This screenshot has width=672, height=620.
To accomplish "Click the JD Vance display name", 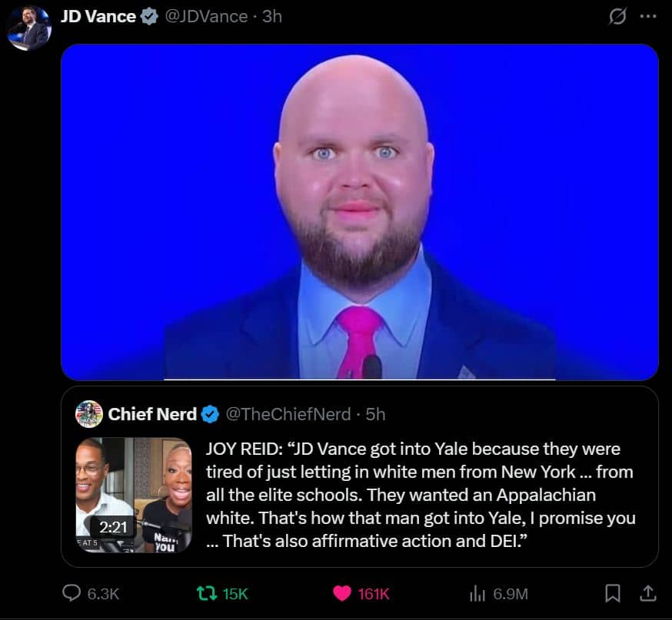I will (98, 16).
